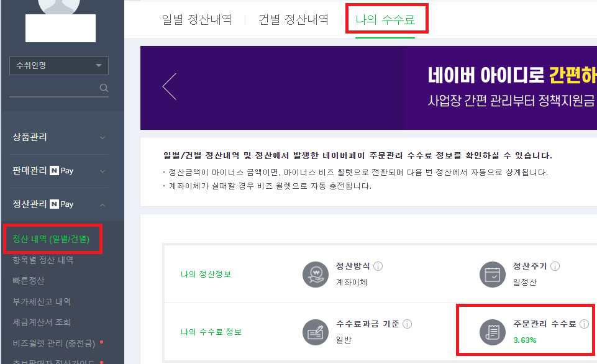Go to previous banner with left arrow

[169, 86]
